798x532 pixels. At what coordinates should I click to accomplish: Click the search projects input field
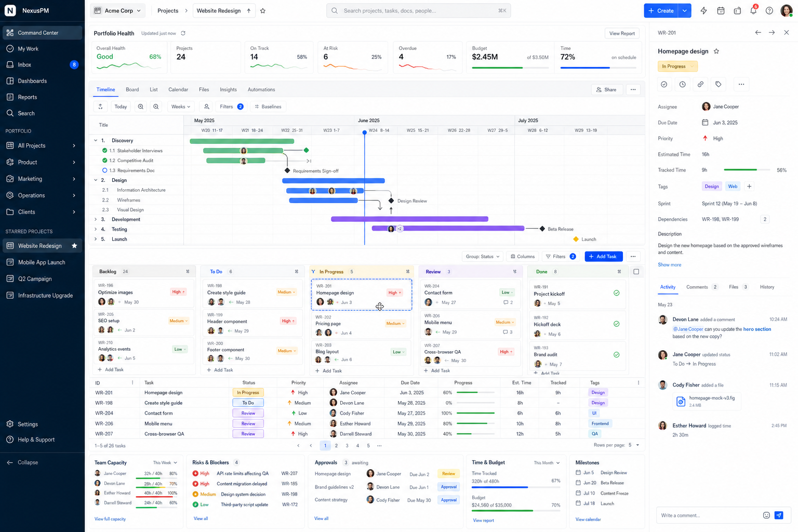pos(418,10)
